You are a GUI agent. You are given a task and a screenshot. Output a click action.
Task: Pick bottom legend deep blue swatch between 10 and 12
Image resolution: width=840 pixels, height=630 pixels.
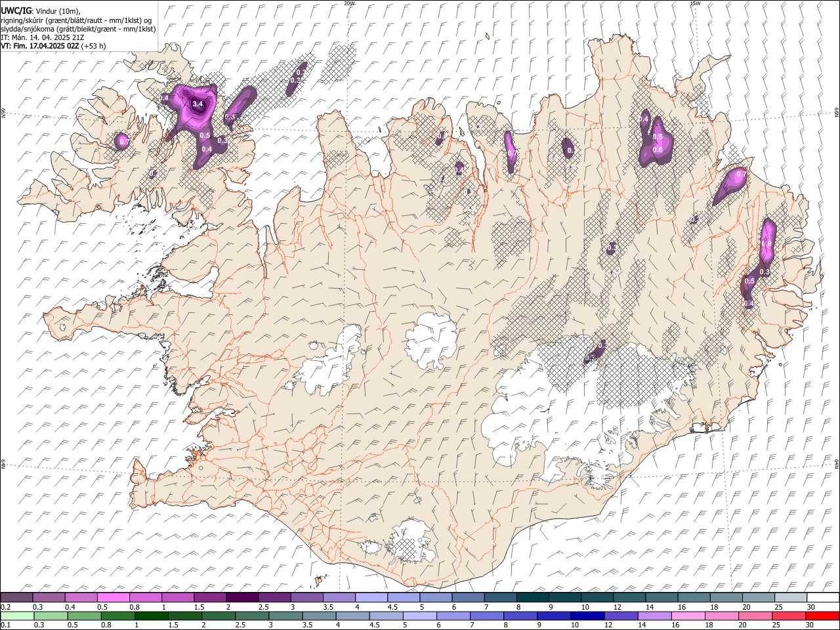[x=587, y=616]
